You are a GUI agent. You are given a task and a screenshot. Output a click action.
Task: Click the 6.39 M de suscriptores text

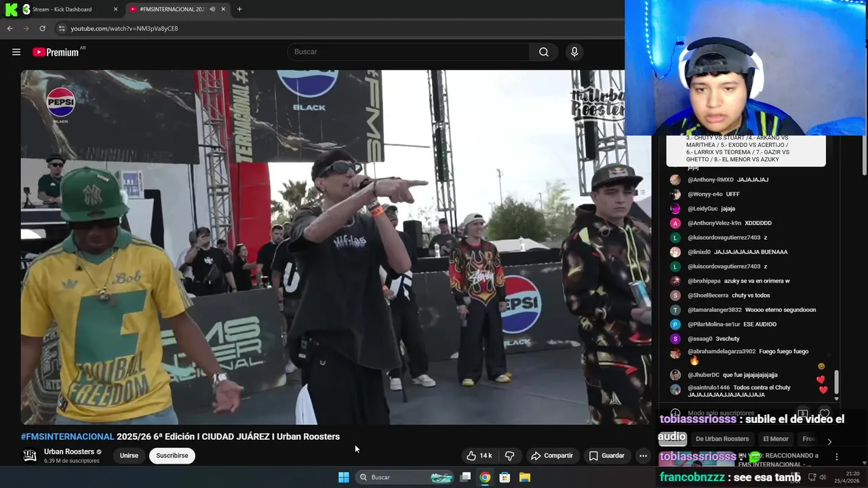click(71, 461)
